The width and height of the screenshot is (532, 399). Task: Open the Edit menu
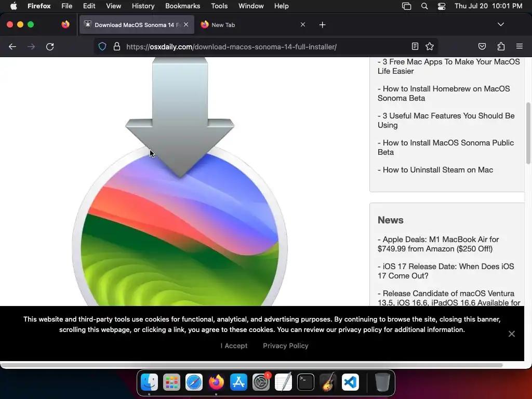89,6
